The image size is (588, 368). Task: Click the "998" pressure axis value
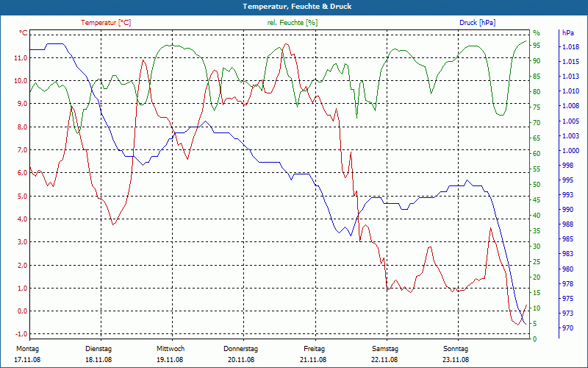click(568, 165)
